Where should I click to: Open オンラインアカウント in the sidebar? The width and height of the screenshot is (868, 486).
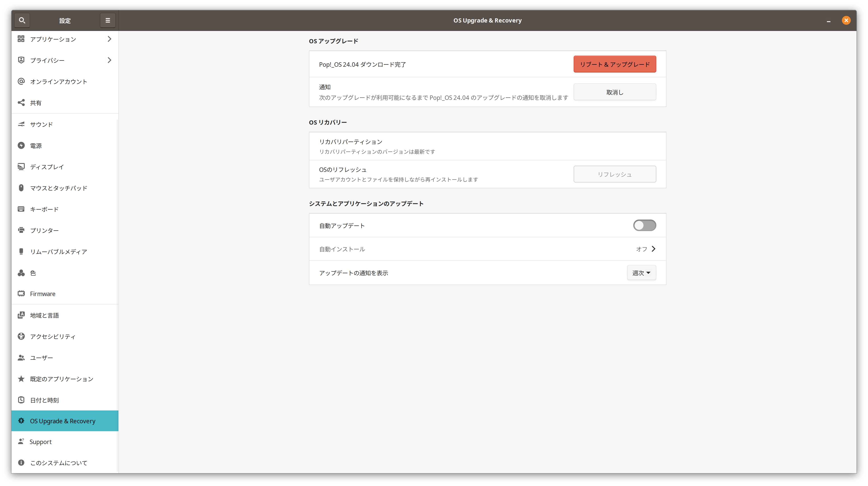(x=58, y=82)
